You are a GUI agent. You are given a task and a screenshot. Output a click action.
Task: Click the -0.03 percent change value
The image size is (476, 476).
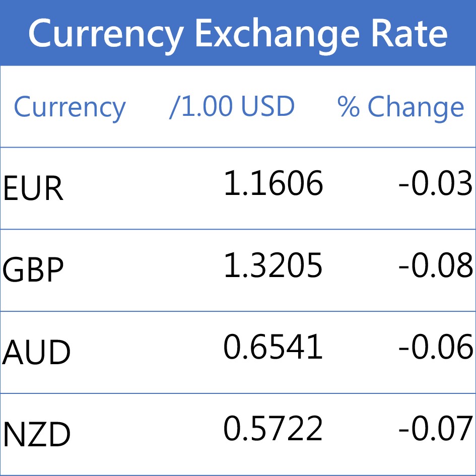coord(436,183)
